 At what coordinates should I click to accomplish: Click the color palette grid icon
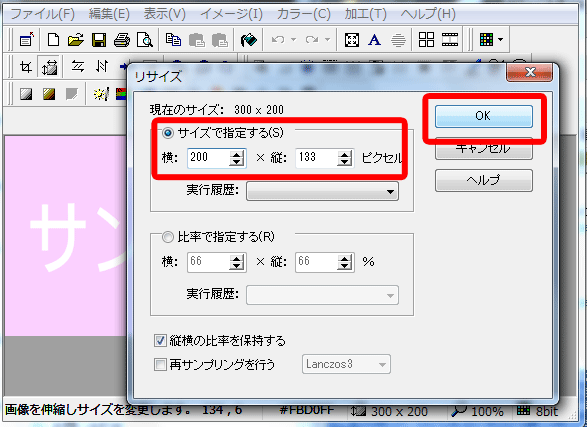pos(486,39)
